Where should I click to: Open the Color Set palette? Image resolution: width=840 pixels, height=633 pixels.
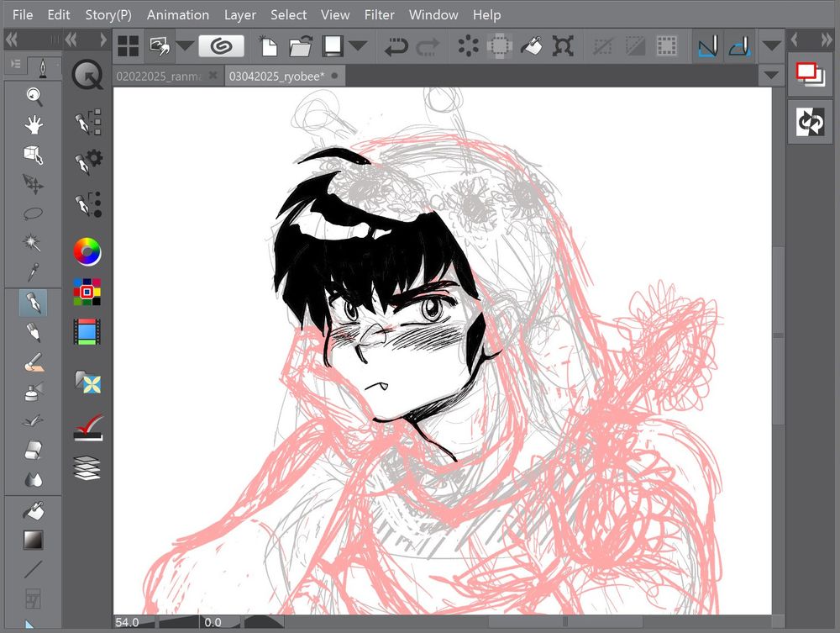tap(87, 292)
